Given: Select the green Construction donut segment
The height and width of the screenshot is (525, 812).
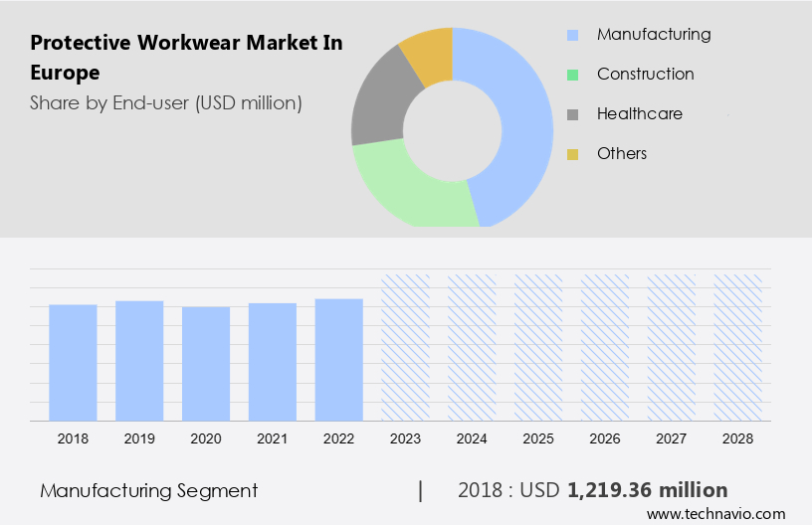Looking at the screenshot, I should (410, 187).
